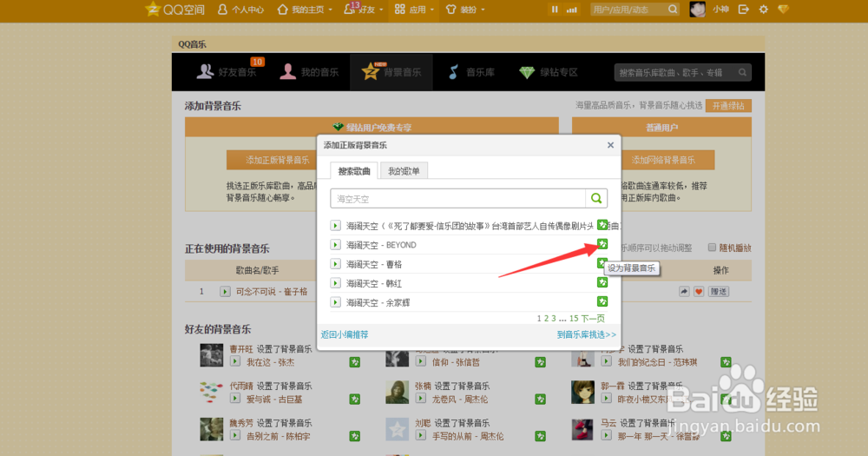Play the 海阔天空 - 曹格 song preview
Screen dimensions: 868x456
tap(335, 264)
